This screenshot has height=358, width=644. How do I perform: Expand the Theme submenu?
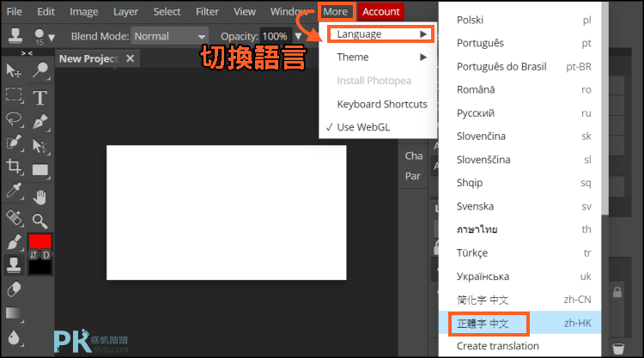(x=378, y=57)
